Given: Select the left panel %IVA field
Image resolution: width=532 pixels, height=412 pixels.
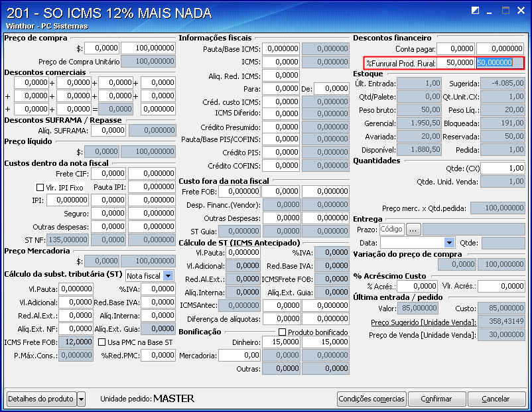Looking at the screenshot, I should click(x=158, y=289).
